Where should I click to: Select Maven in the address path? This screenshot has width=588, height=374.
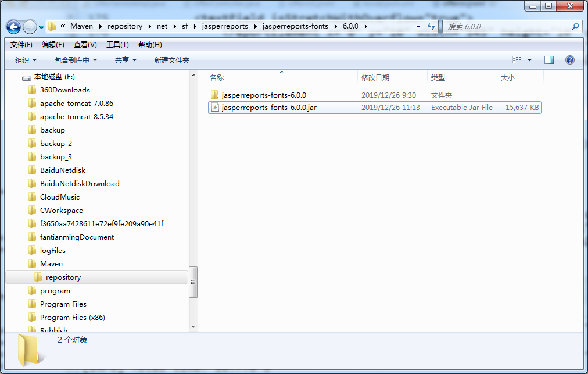(81, 26)
